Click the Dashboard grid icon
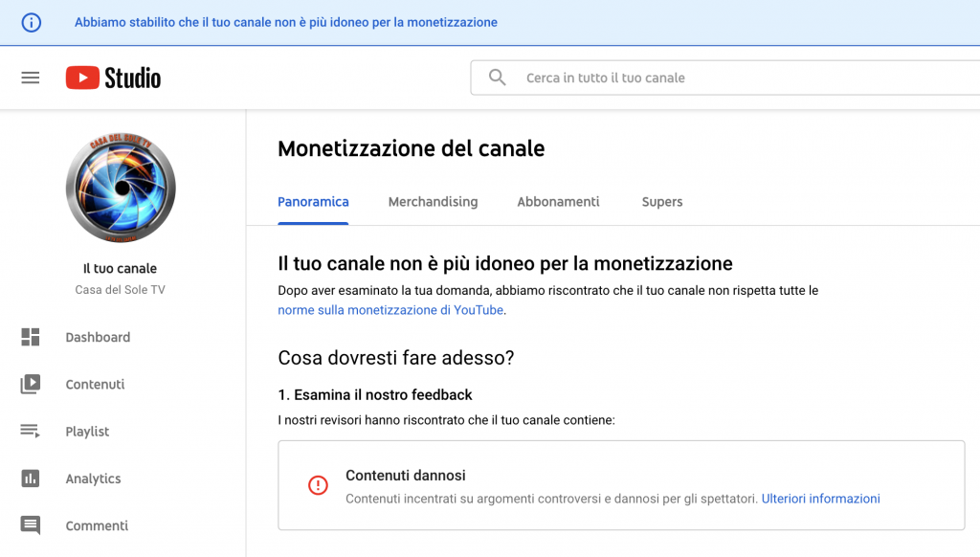Screen dimensions: 980x557 [x=31, y=337]
